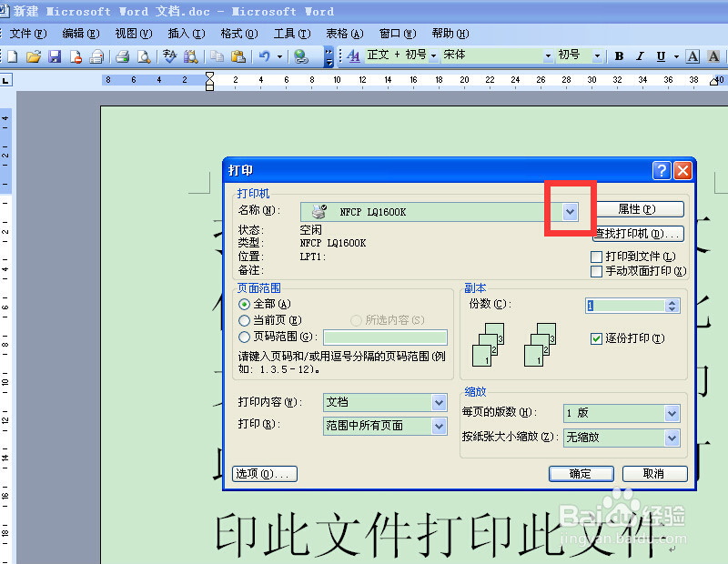
Task: Click the 份数 copies input field
Action: (625, 306)
